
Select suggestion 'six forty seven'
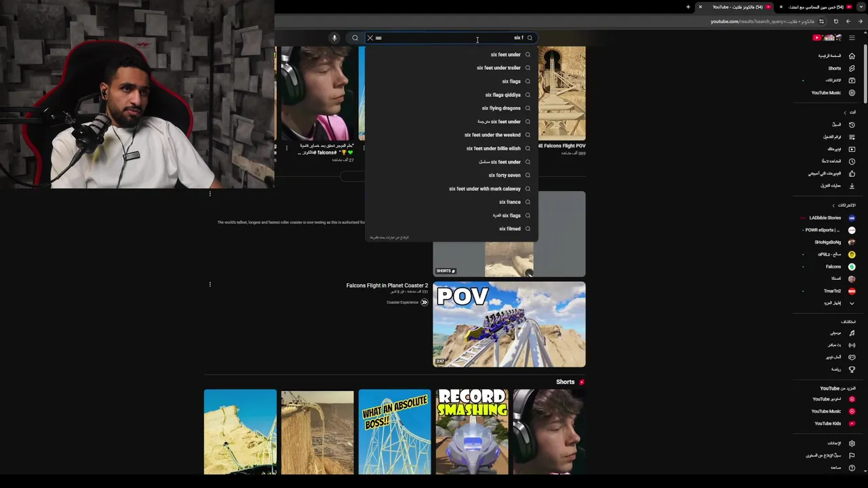451,176
